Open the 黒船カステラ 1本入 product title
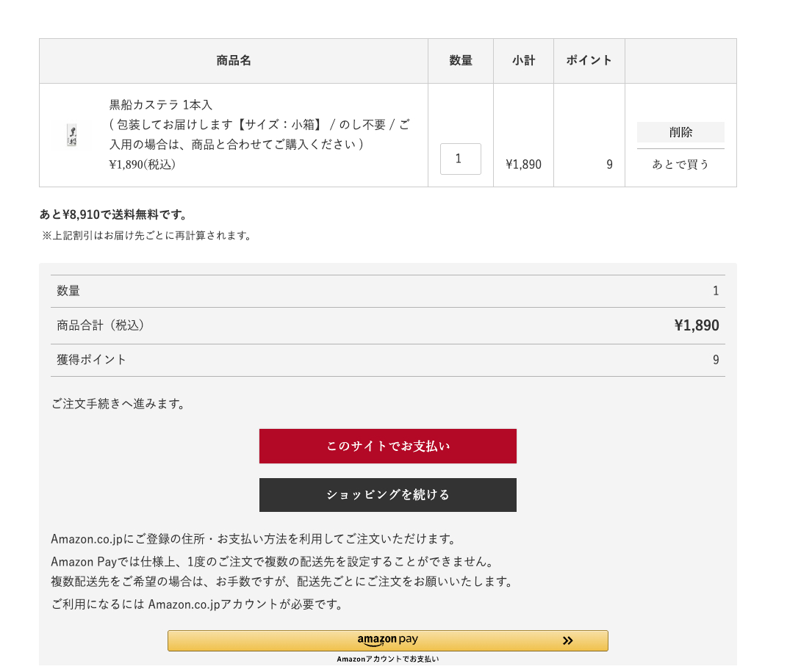This screenshot has height=672, width=801. 160,105
